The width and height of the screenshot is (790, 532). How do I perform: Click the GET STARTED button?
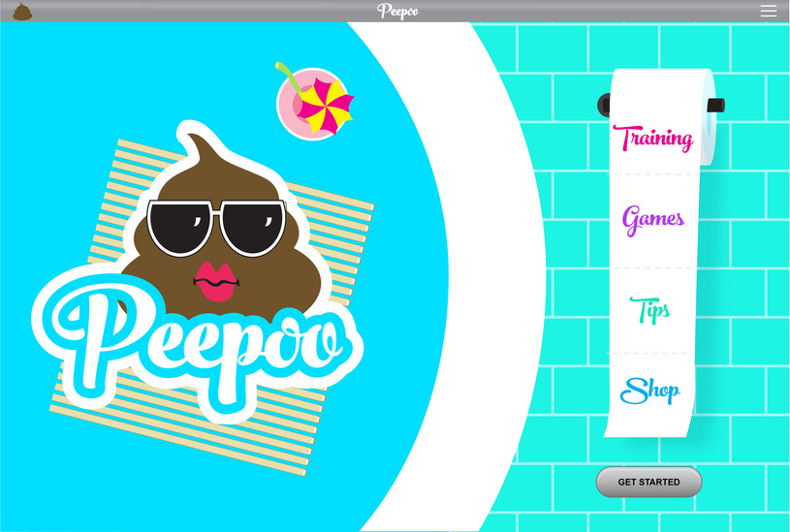click(x=648, y=483)
